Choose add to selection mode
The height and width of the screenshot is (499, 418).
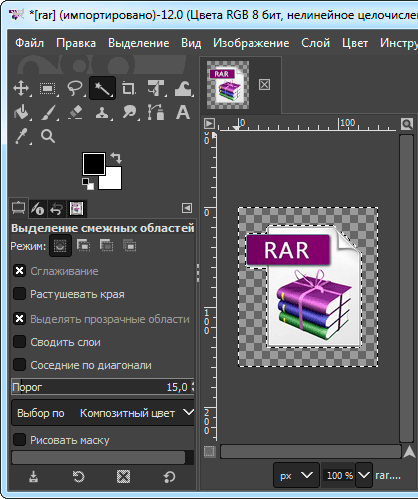[x=83, y=245]
